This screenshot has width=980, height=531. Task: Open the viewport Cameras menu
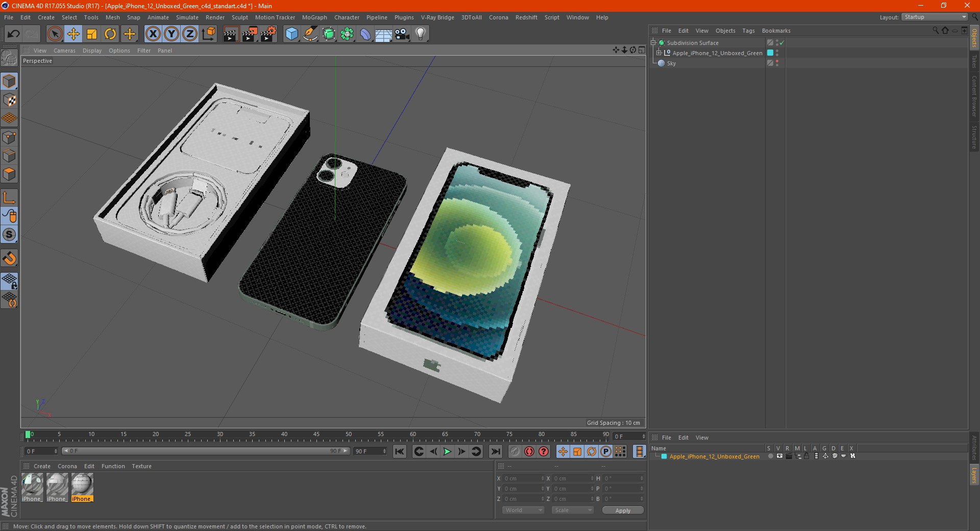pos(64,51)
